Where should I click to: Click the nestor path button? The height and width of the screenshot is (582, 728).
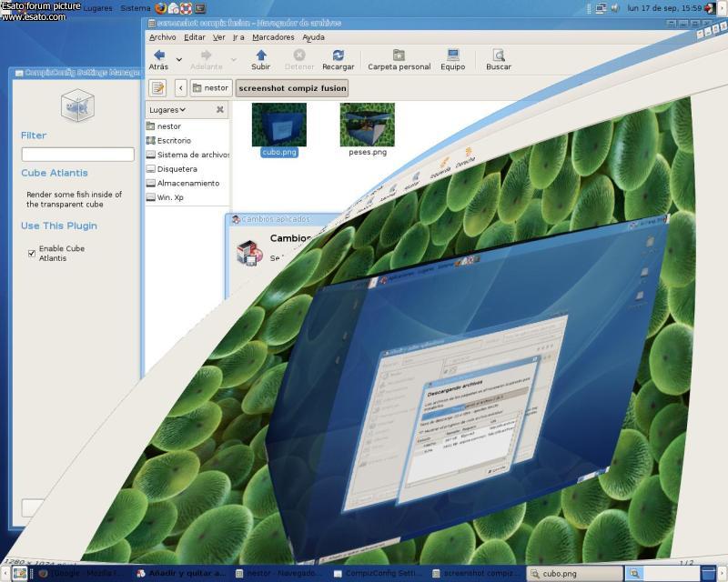click(210, 88)
